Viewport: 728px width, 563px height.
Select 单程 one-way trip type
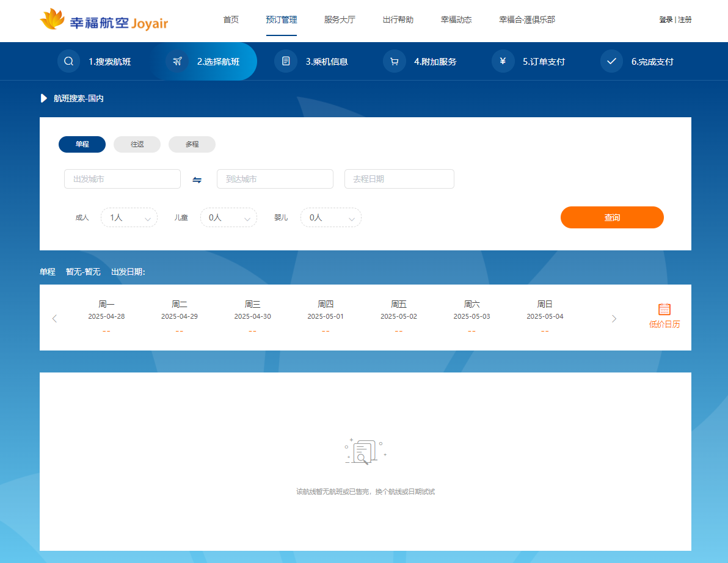pyautogui.click(x=82, y=144)
